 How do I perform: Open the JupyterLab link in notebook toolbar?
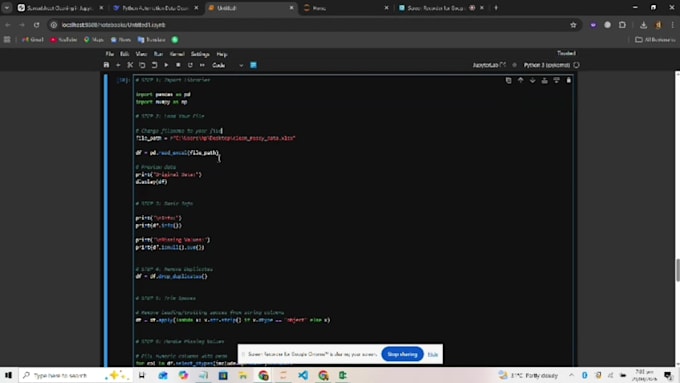(x=489, y=65)
